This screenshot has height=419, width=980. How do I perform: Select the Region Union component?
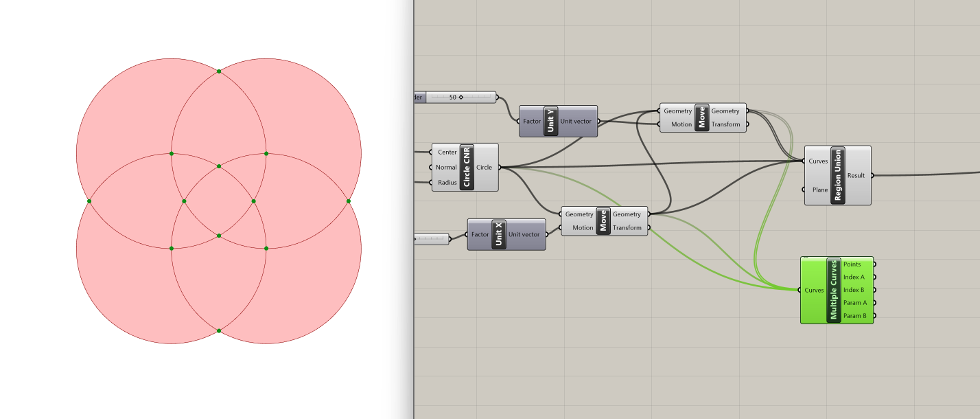(x=837, y=175)
